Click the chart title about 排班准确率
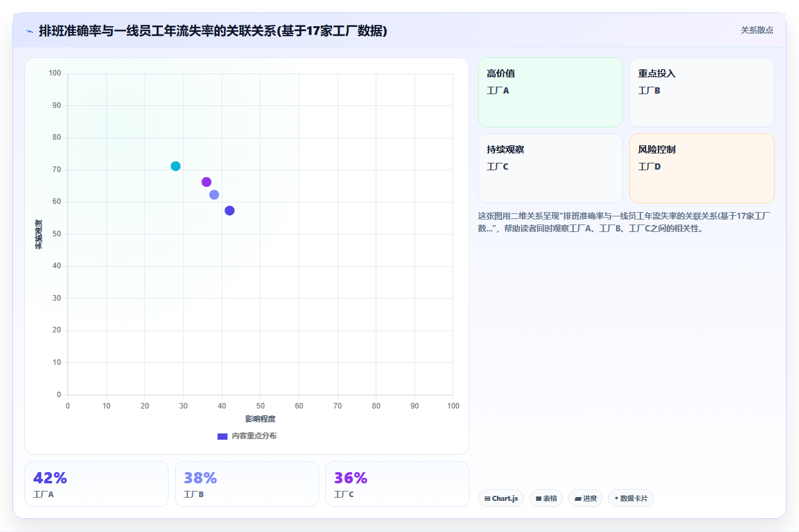The image size is (799, 532). tap(213, 31)
